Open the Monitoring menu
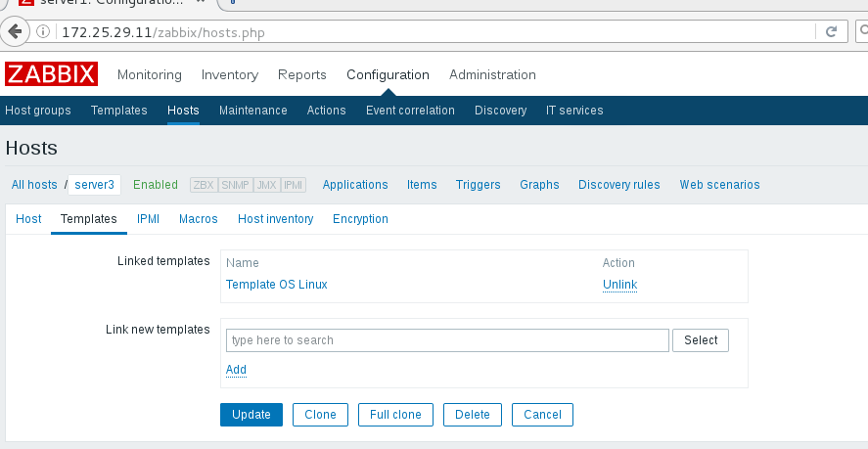The height and width of the screenshot is (449, 868). click(150, 74)
